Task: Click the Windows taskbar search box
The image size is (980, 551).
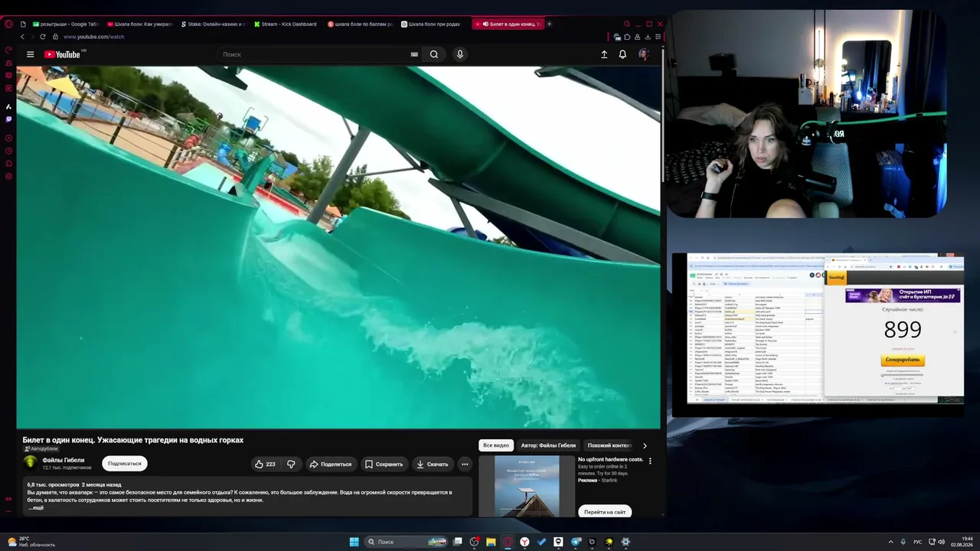Action: 407,542
